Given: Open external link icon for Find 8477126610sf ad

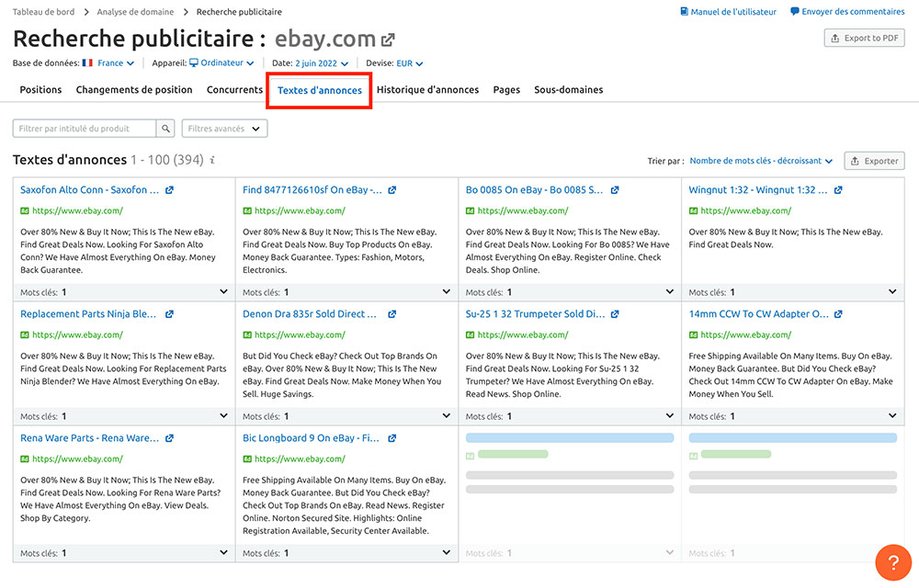Looking at the screenshot, I should [392, 190].
